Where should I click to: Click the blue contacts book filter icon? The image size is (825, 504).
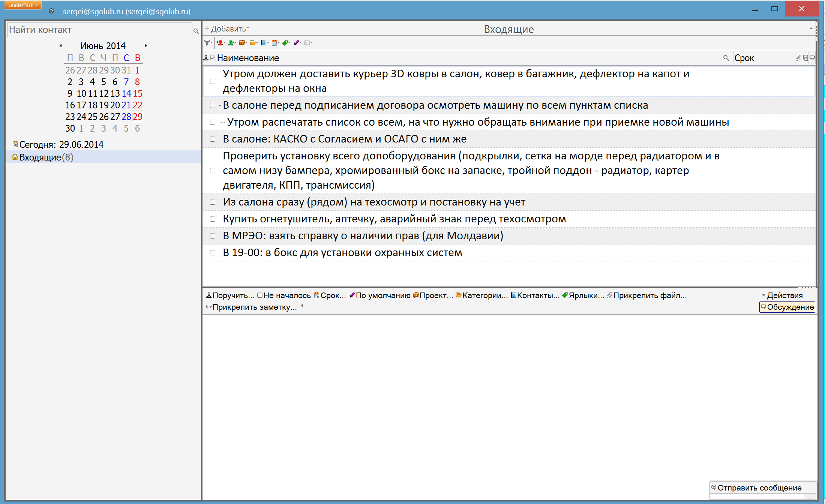point(264,43)
